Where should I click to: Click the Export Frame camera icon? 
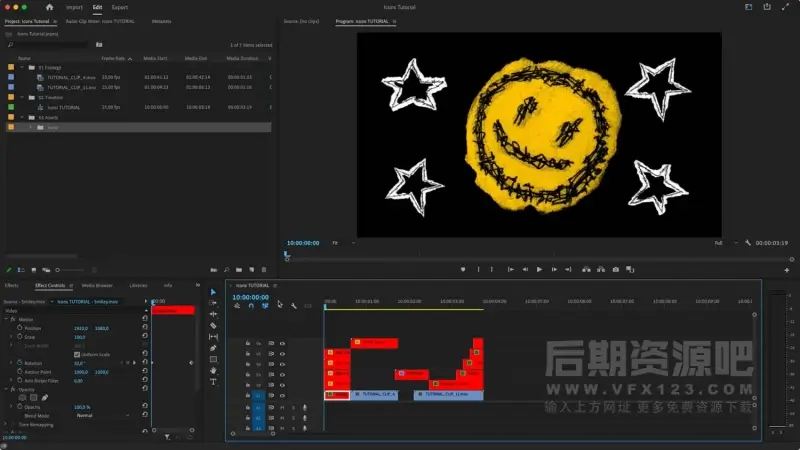pyautogui.click(x=615, y=269)
